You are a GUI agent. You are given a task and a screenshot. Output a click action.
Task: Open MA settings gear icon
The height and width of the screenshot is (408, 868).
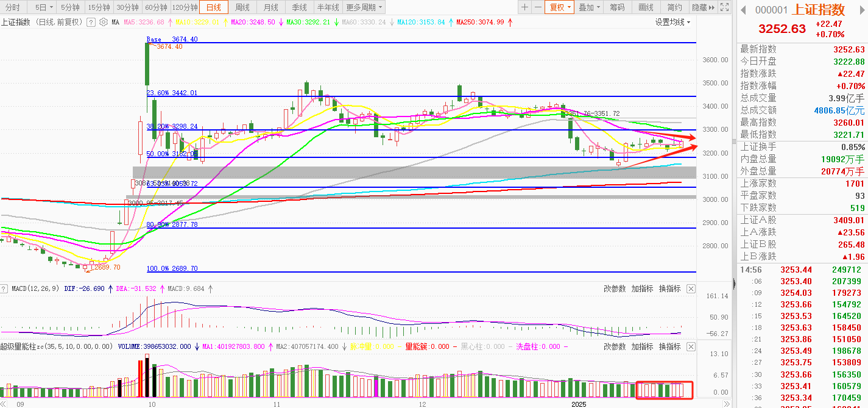click(103, 22)
